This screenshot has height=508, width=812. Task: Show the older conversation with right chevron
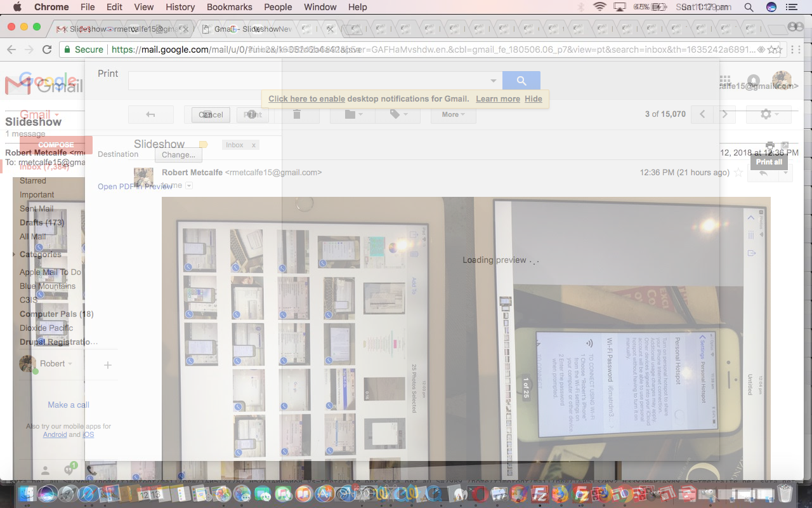724,114
